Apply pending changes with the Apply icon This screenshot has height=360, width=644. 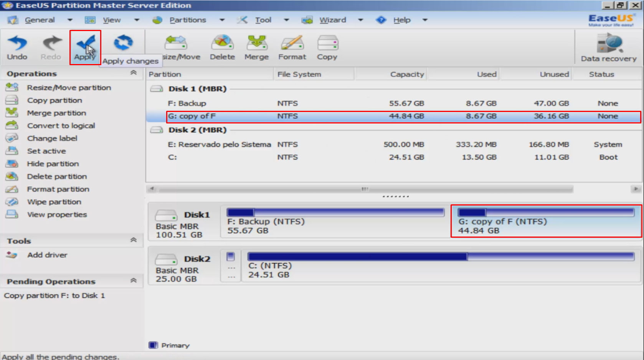(x=85, y=48)
